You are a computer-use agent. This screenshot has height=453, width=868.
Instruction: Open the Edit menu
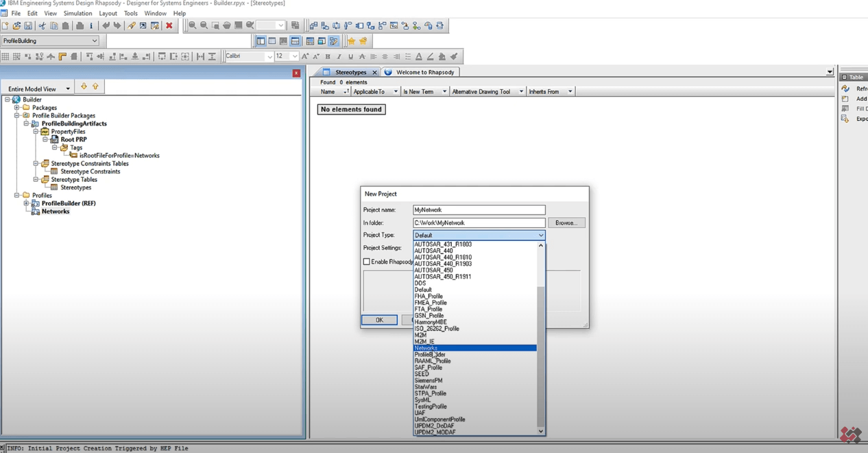tap(32, 13)
